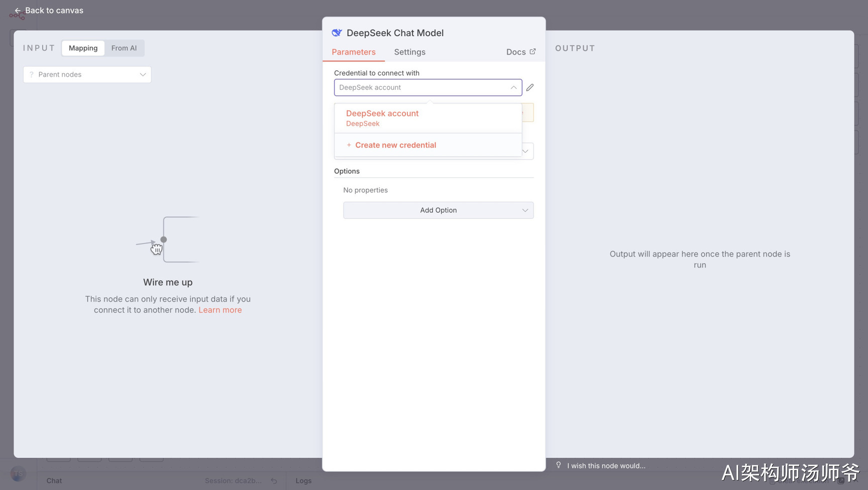
Task: Click the plus icon for new credential
Action: click(x=349, y=145)
